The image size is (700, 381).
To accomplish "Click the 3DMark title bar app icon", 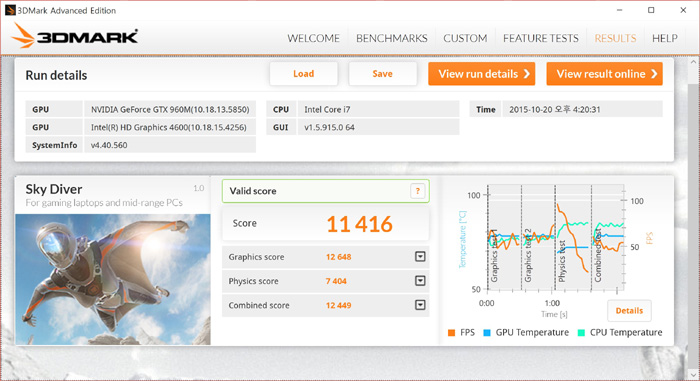I will (x=10, y=10).
